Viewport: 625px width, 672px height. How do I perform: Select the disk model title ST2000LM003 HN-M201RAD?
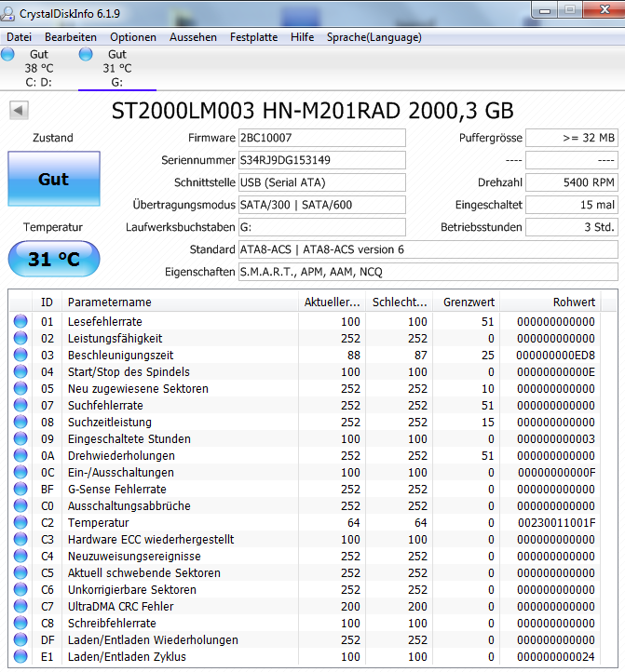[256, 111]
